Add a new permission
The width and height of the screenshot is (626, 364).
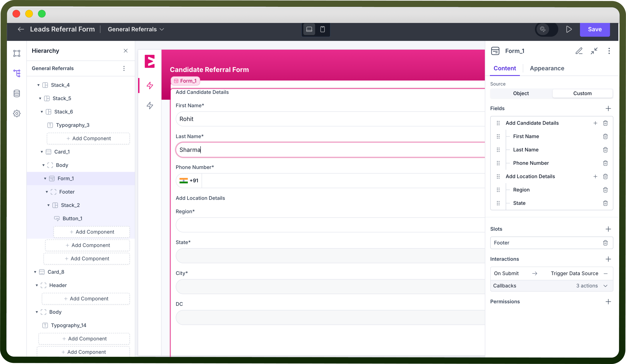pos(608,302)
